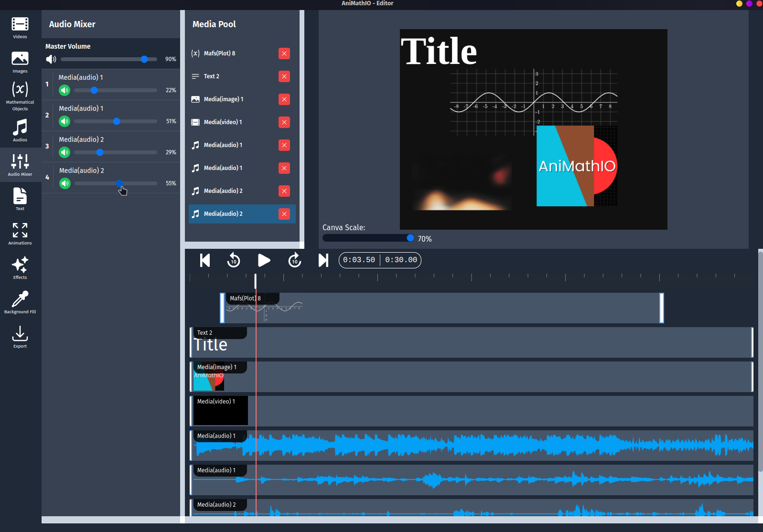The height and width of the screenshot is (532, 763).
Task: Click the current time 0:03.50 field
Action: pos(359,260)
